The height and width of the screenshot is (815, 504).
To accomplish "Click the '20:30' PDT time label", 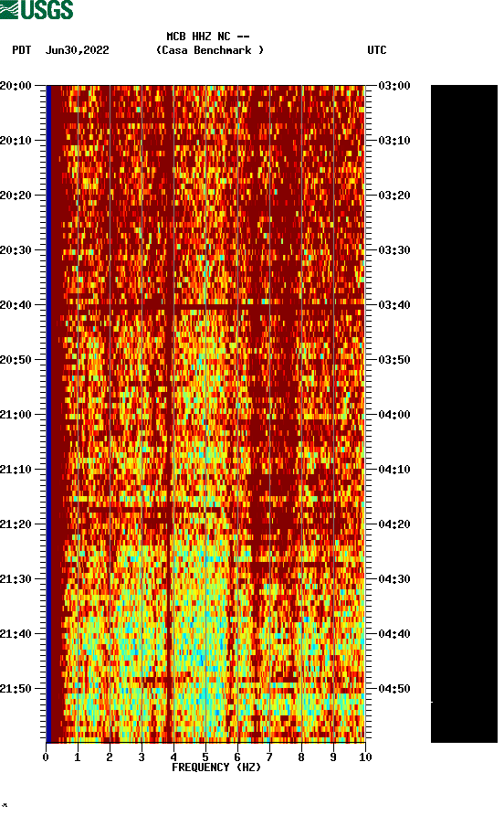I will [x=16, y=250].
